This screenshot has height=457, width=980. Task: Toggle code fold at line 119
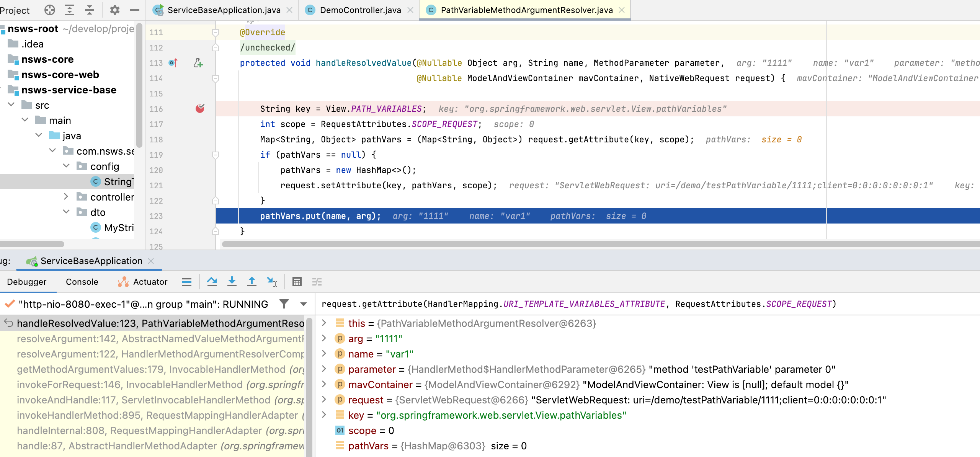tap(216, 155)
